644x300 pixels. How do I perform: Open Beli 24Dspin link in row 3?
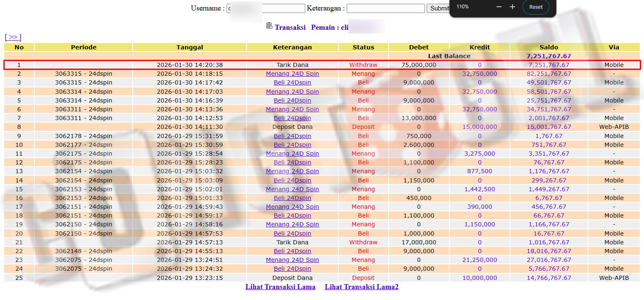(x=292, y=83)
